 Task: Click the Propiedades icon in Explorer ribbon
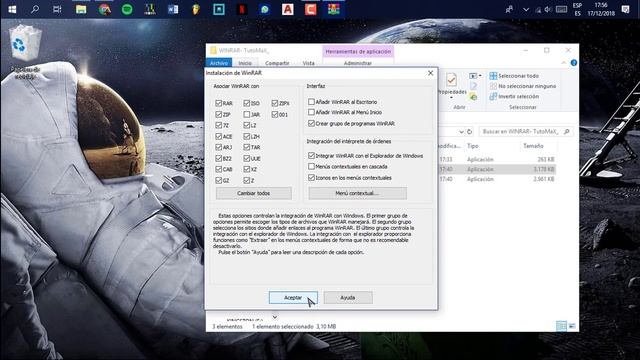tap(451, 80)
